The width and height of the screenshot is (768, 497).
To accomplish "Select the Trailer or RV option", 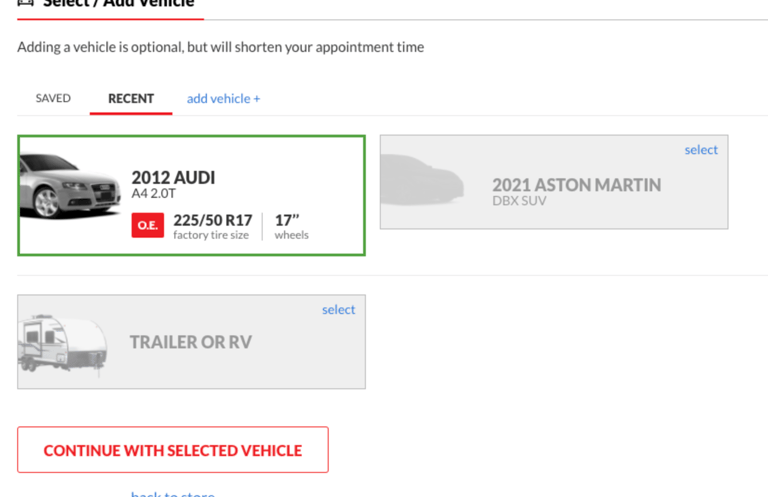I will click(338, 310).
